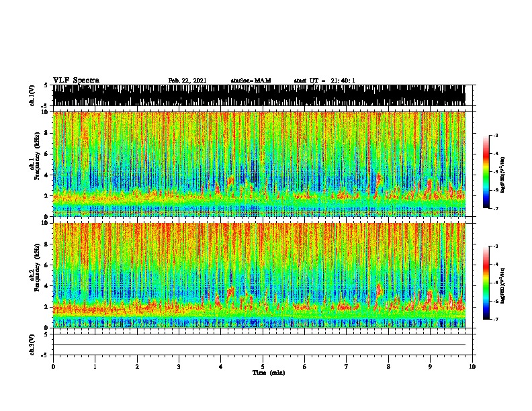Select the "start UT = 21:40: 1" label
This screenshot has width=532, height=411.
coord(324,81)
